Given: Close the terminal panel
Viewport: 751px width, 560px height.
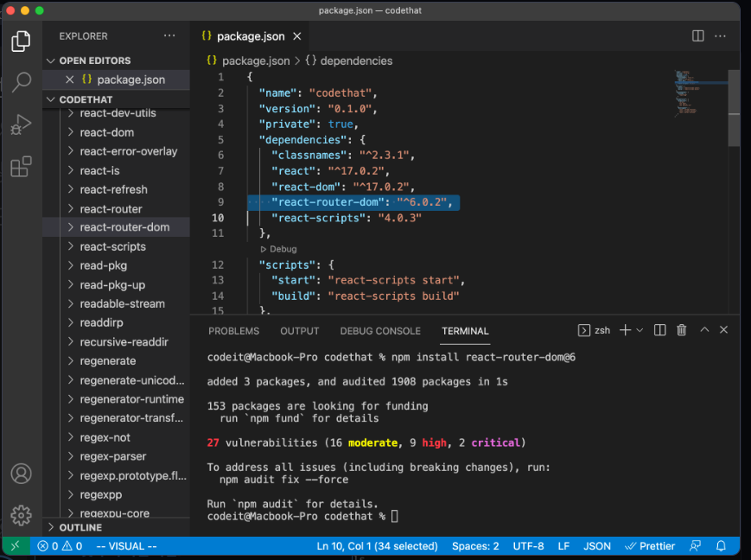Looking at the screenshot, I should pos(723,329).
